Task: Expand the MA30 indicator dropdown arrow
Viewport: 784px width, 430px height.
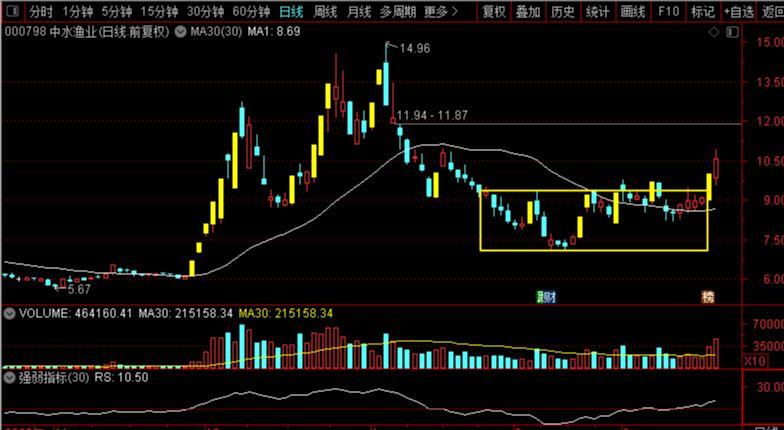Action: [x=180, y=32]
